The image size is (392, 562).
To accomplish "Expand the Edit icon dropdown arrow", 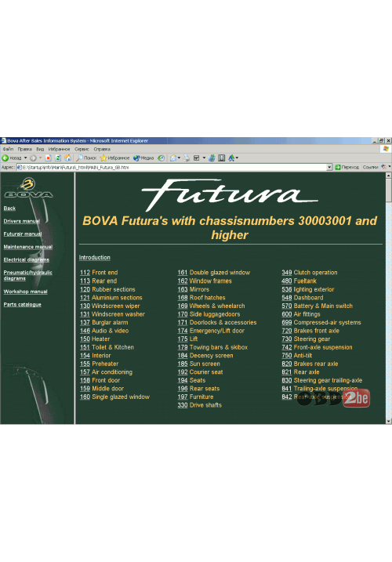I will (x=204, y=158).
